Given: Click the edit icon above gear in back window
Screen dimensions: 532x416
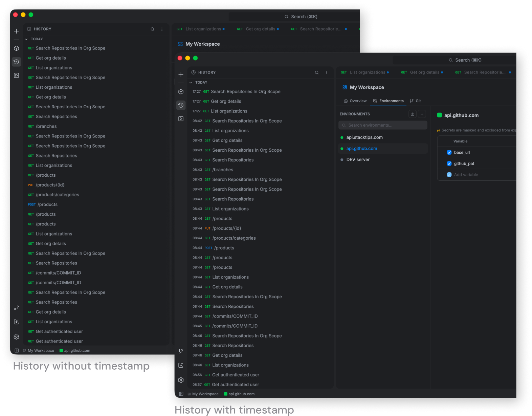Looking at the screenshot, I should coord(16,322).
